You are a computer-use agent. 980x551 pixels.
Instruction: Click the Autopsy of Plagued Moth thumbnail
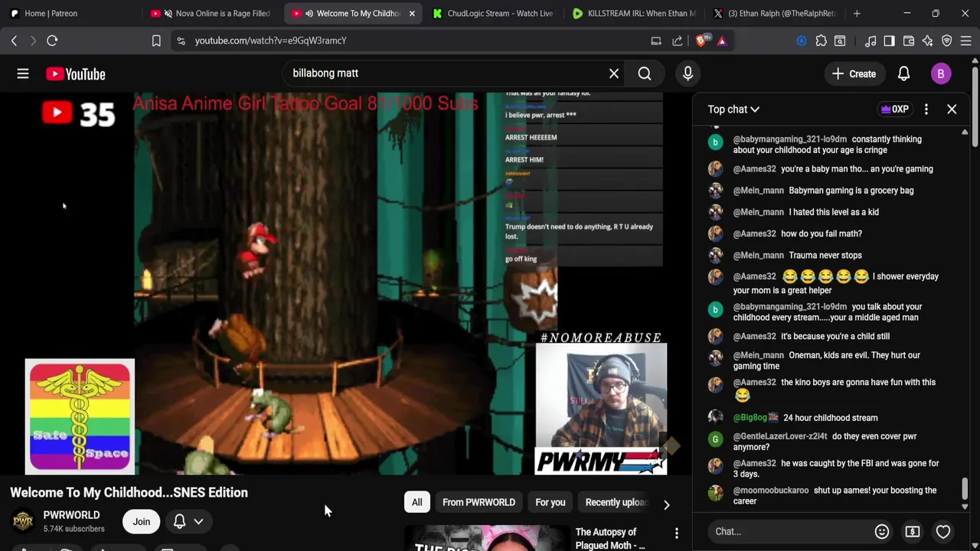[x=486, y=539]
